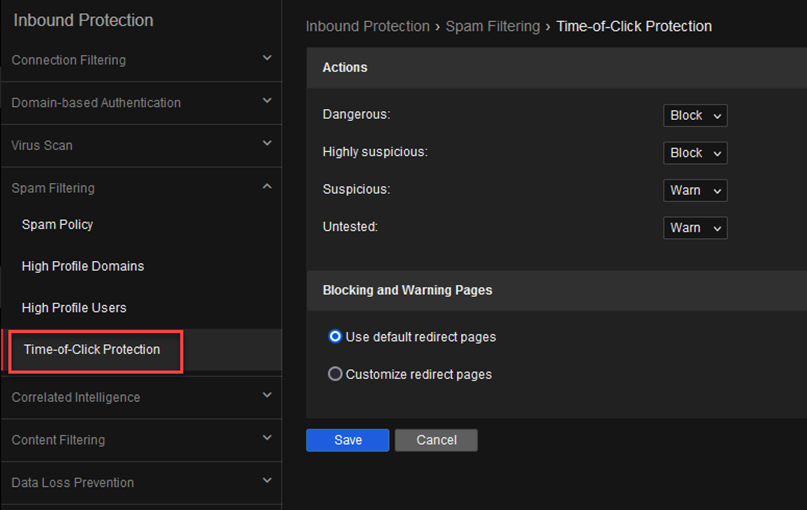Expand the Correlated Intelligence chevron
The height and width of the screenshot is (510, 807).
pos(267,395)
